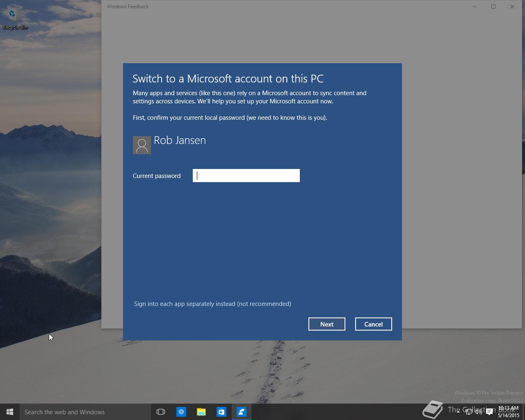Show hidden system tray icons
Screen dimensions: 525x420
point(458,412)
